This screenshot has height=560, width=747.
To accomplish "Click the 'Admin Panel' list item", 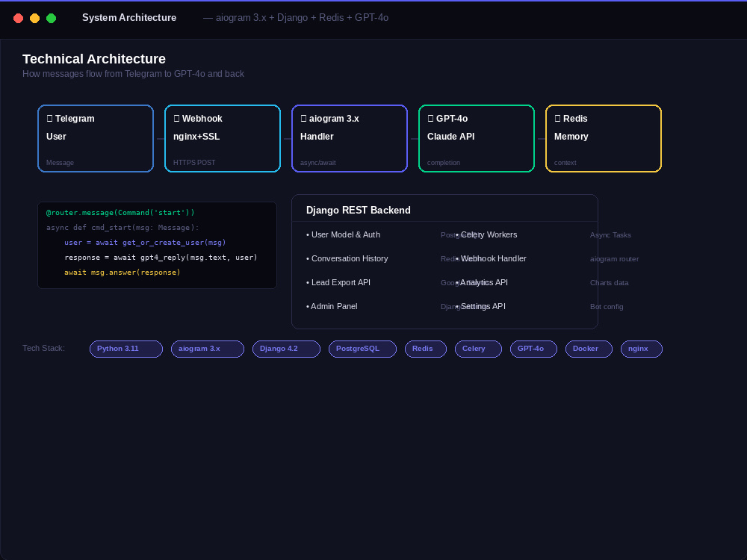I will tap(332, 306).
